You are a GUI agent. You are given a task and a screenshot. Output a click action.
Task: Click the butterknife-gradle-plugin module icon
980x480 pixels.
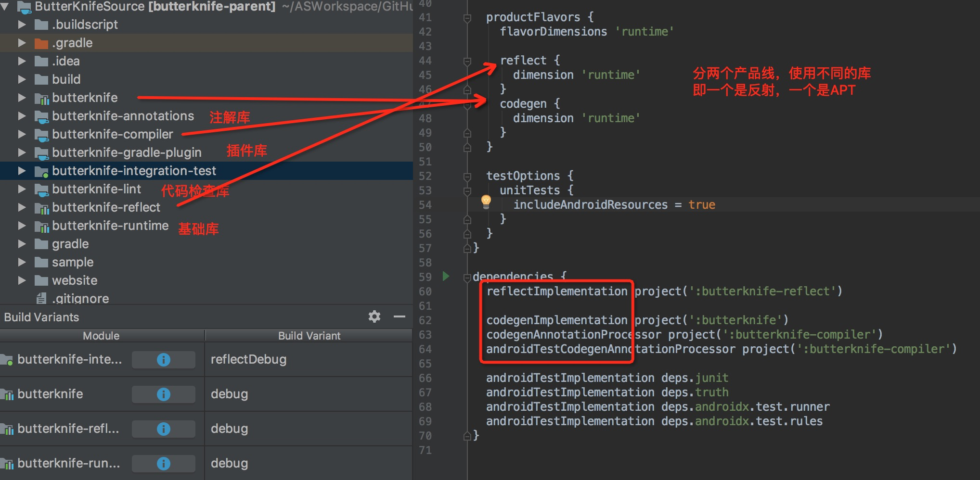point(42,153)
